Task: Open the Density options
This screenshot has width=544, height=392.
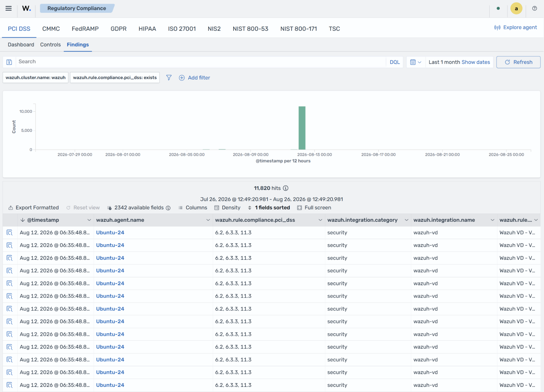Action: tap(227, 208)
